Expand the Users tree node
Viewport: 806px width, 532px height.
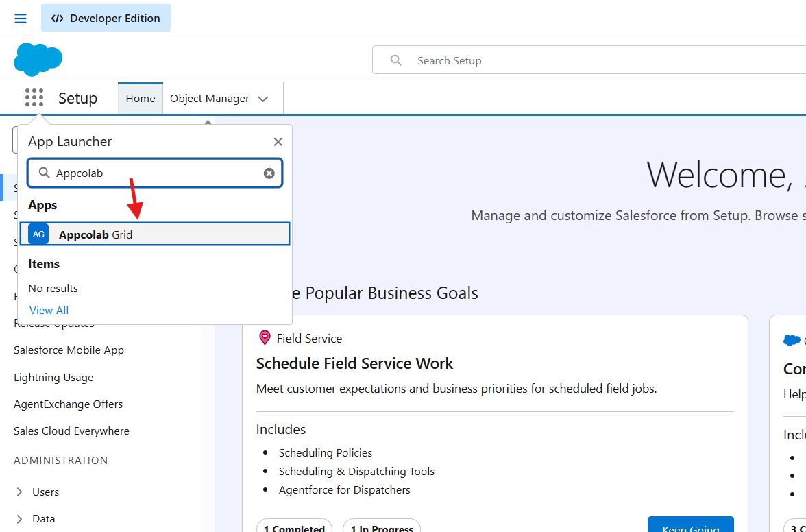pos(19,492)
